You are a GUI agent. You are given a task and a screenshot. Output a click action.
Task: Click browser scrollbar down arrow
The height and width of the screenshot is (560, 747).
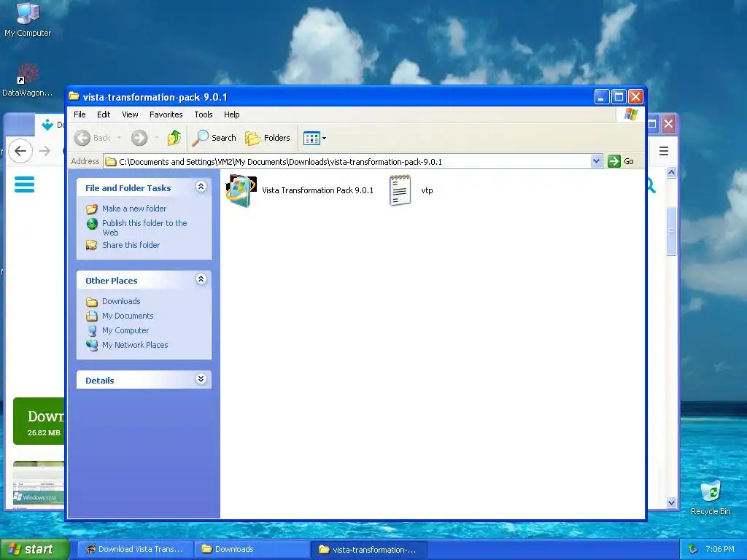671,502
